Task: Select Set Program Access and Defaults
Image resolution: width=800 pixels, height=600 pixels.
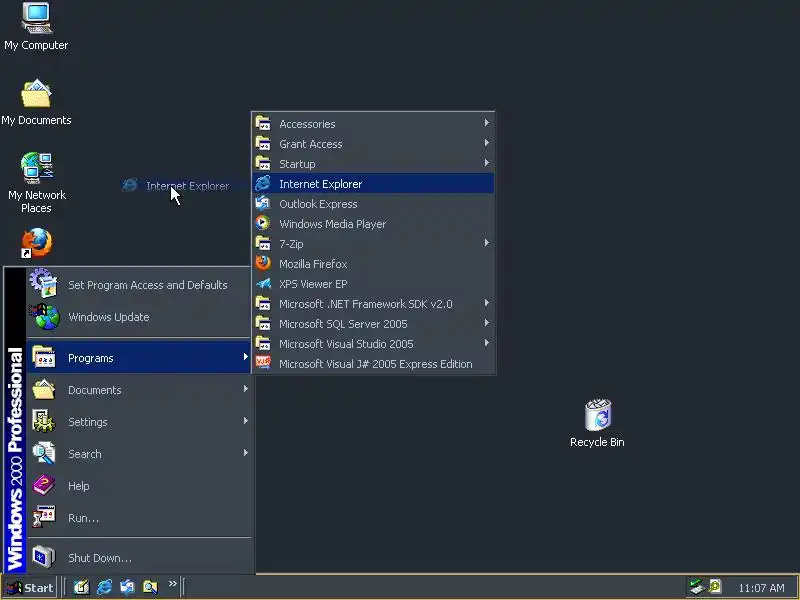Action: (x=139, y=285)
